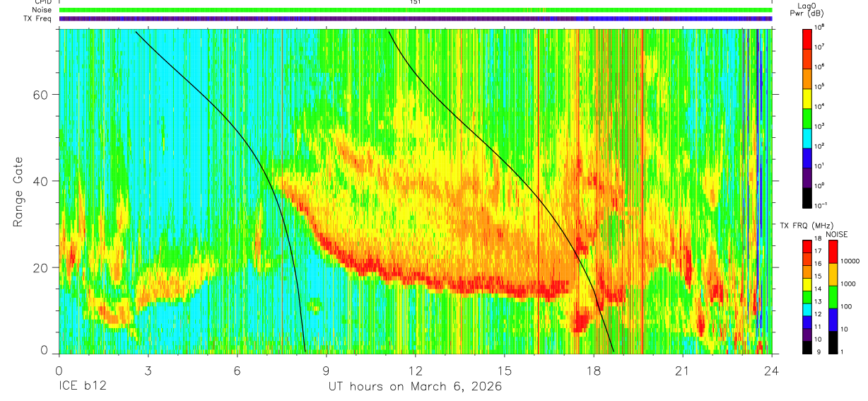Click the yellow segment of Lag0 Pwr colorbar

pos(807,98)
